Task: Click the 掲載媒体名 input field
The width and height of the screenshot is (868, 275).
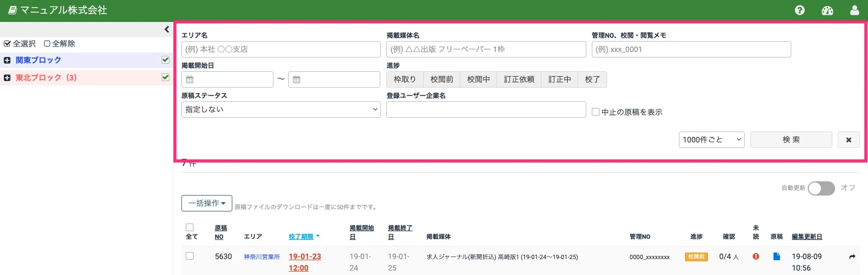Action: (x=486, y=49)
